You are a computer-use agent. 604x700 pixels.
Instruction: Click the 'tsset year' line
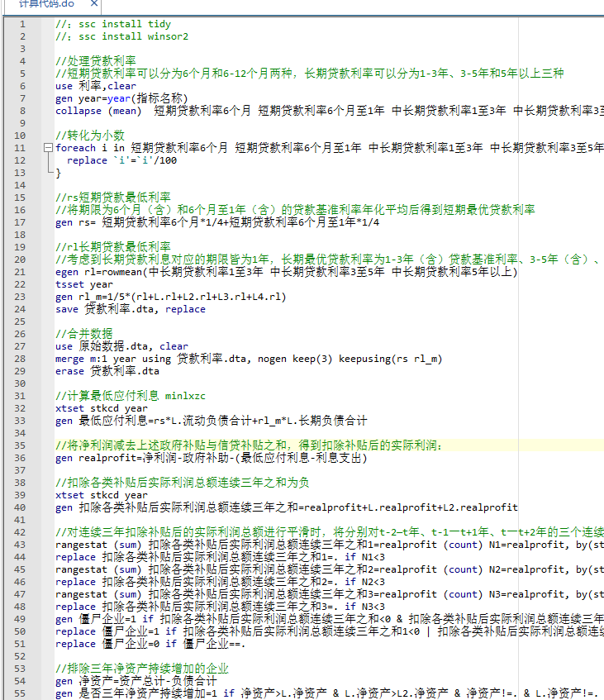click(x=84, y=284)
